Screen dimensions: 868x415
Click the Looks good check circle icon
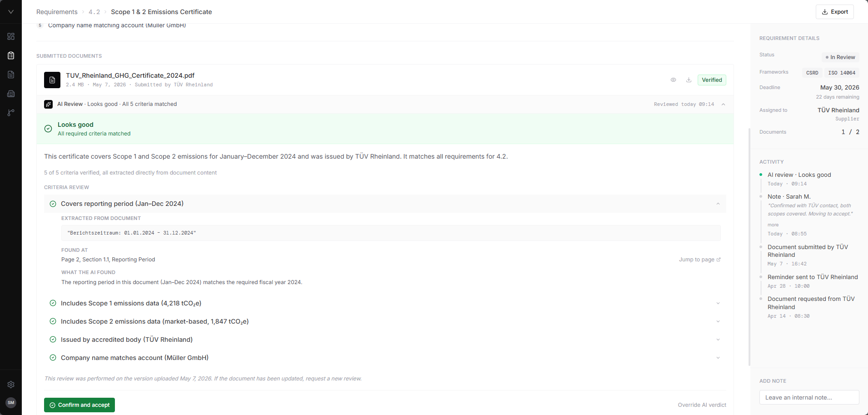pyautogui.click(x=48, y=129)
